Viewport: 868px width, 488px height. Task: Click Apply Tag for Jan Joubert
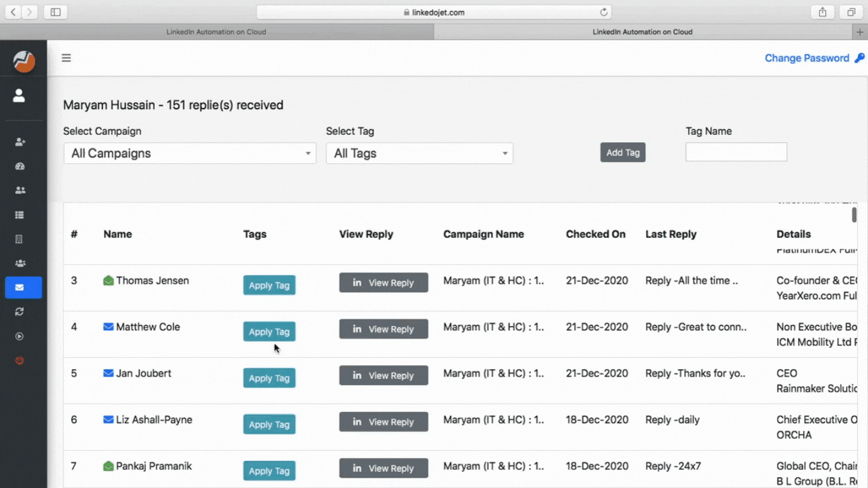pyautogui.click(x=269, y=378)
